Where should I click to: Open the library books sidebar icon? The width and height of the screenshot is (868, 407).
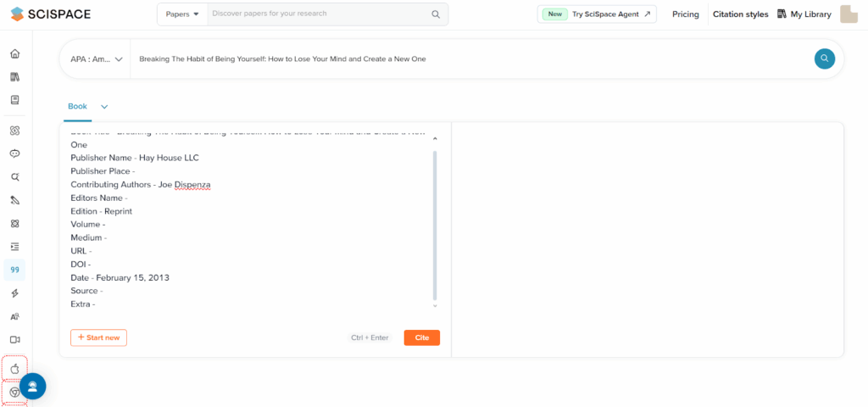(x=15, y=77)
